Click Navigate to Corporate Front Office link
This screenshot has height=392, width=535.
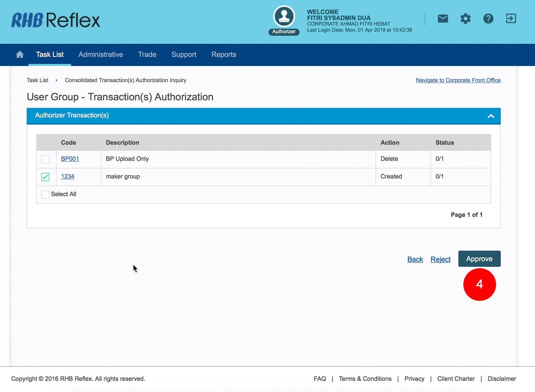[x=458, y=80]
